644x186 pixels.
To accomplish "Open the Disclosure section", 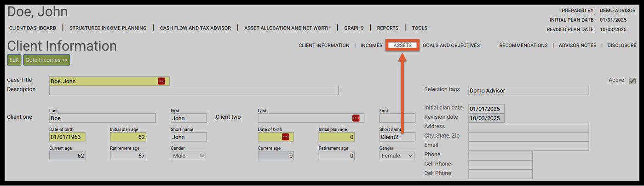I will tap(622, 46).
